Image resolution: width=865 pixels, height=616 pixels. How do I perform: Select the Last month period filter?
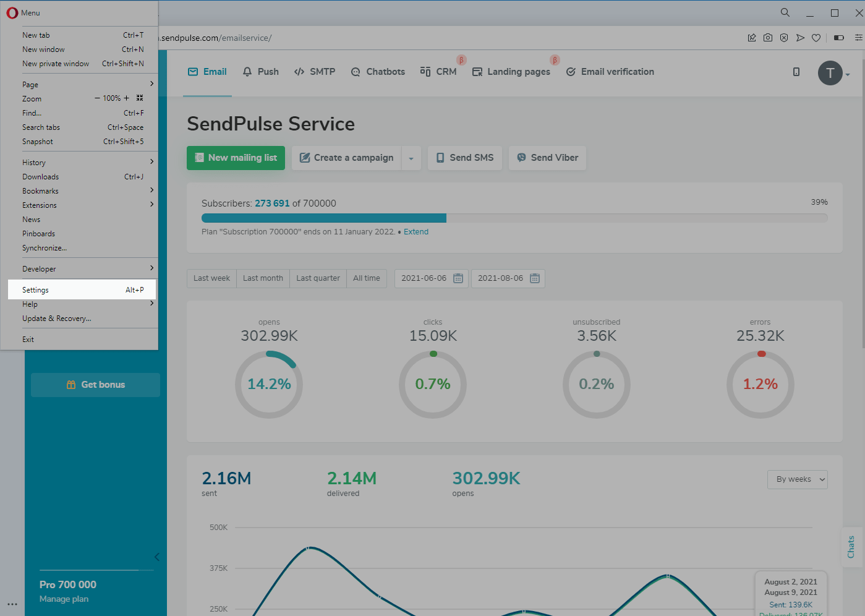coord(263,278)
